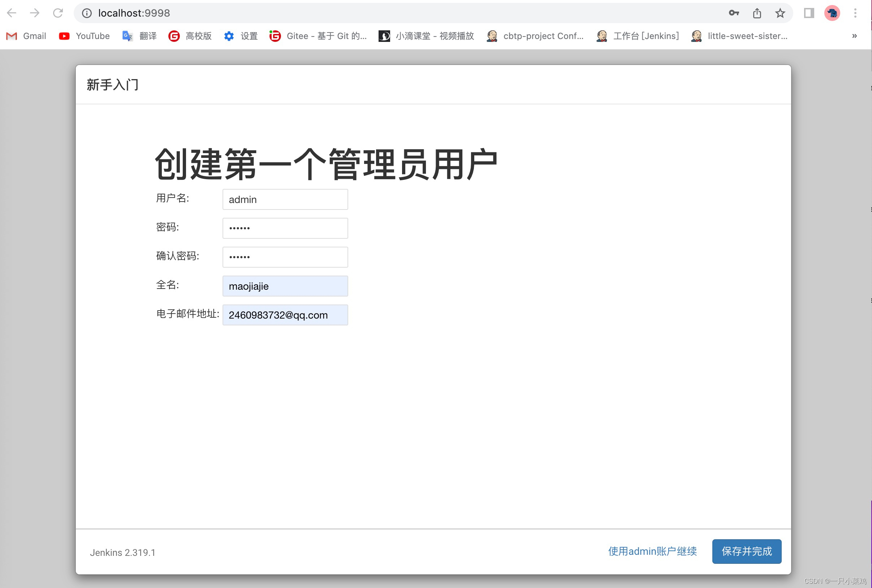
Task: Click the share page icon
Action: (757, 13)
